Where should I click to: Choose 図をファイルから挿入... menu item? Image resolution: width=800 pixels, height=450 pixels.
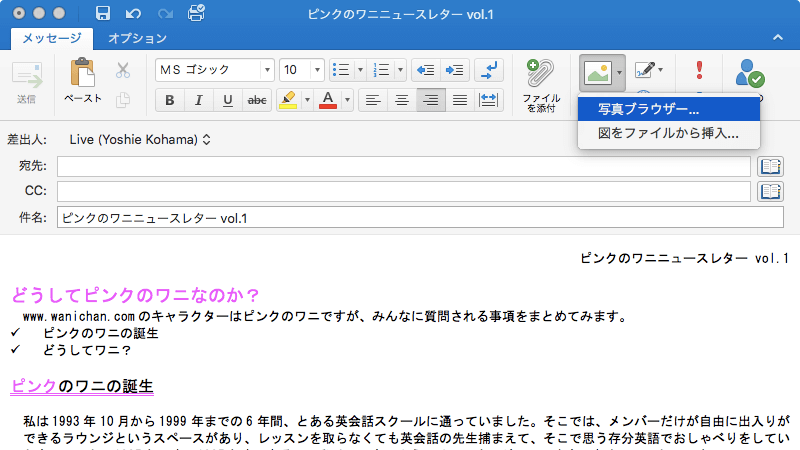pyautogui.click(x=669, y=134)
